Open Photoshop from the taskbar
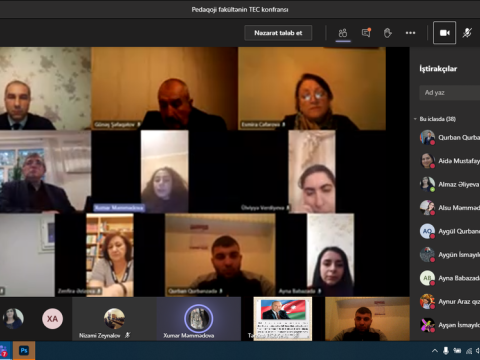The height and width of the screenshot is (360, 480). tap(24, 350)
